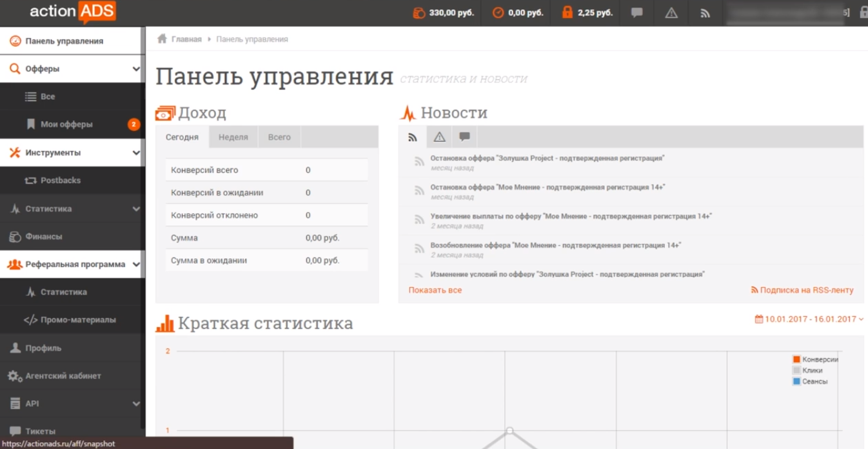Expand the API sidebar section
868x449 pixels.
(x=136, y=403)
